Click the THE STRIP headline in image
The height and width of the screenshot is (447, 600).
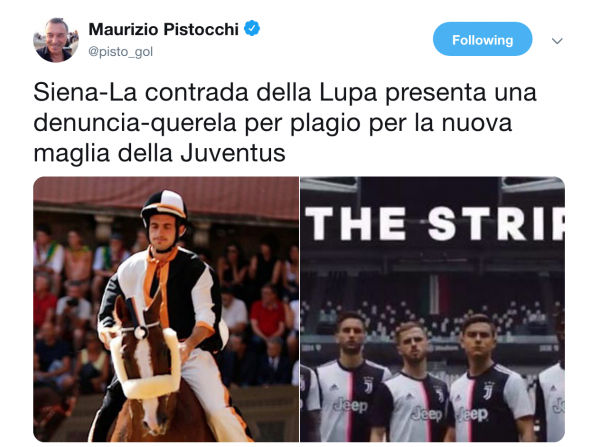(435, 224)
